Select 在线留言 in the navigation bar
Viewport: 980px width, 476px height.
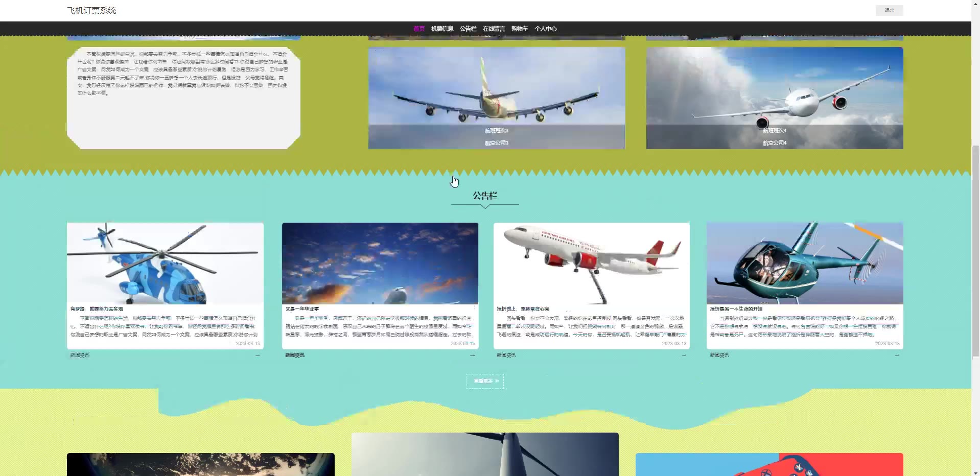[x=494, y=29]
